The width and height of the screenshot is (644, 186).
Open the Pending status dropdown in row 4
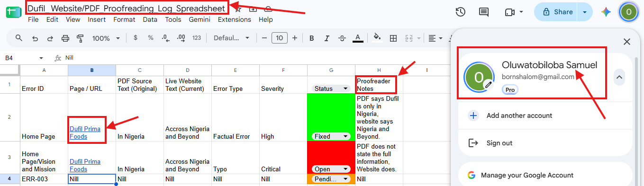331,179
